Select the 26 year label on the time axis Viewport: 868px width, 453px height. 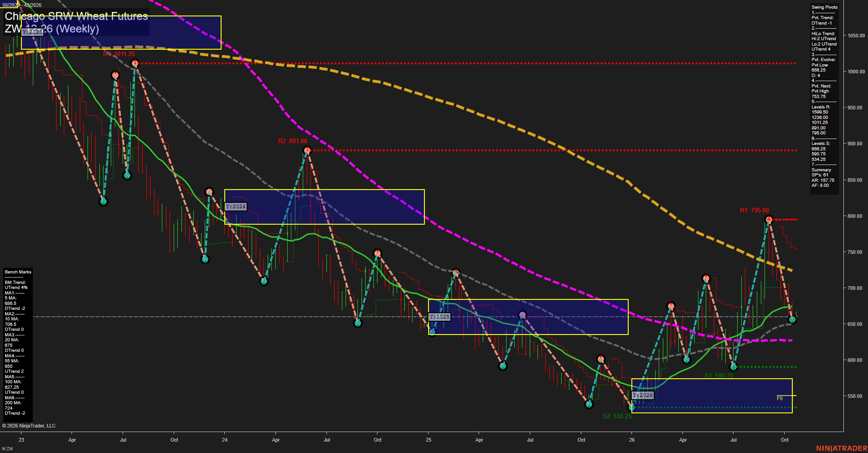tap(632, 440)
